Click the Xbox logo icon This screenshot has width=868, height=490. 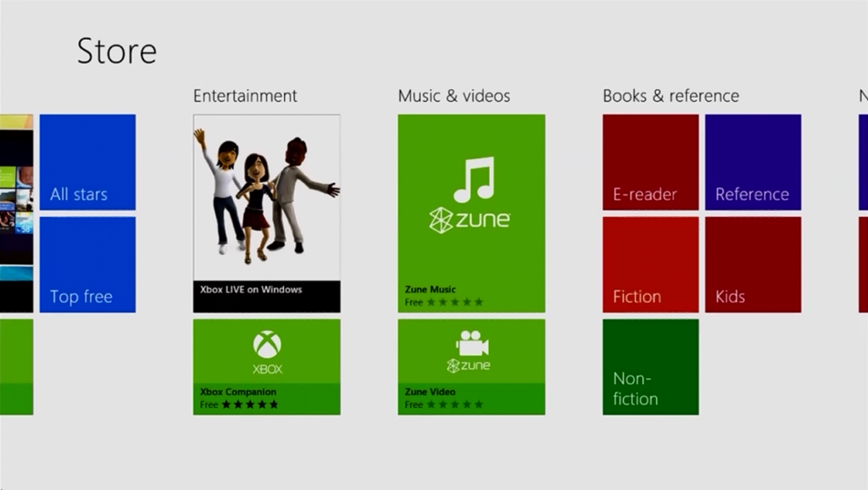267,344
